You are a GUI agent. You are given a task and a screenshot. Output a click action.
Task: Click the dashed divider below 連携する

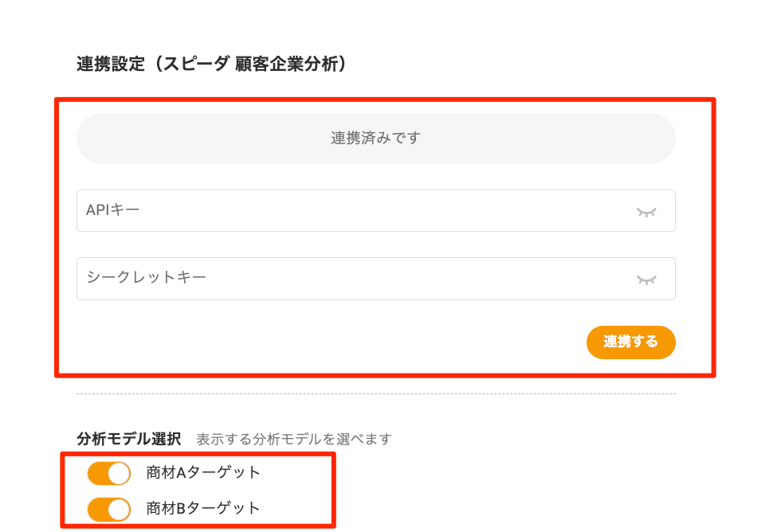point(375,394)
